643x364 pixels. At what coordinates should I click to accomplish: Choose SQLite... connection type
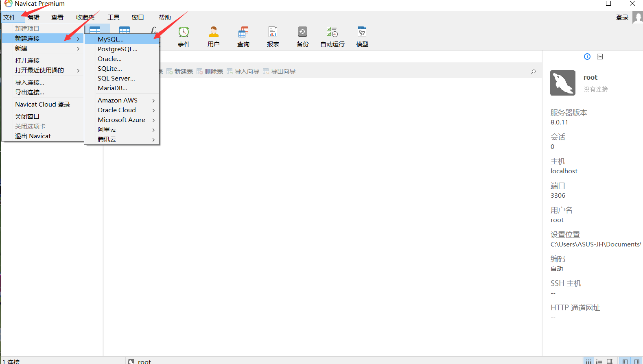(x=122, y=69)
